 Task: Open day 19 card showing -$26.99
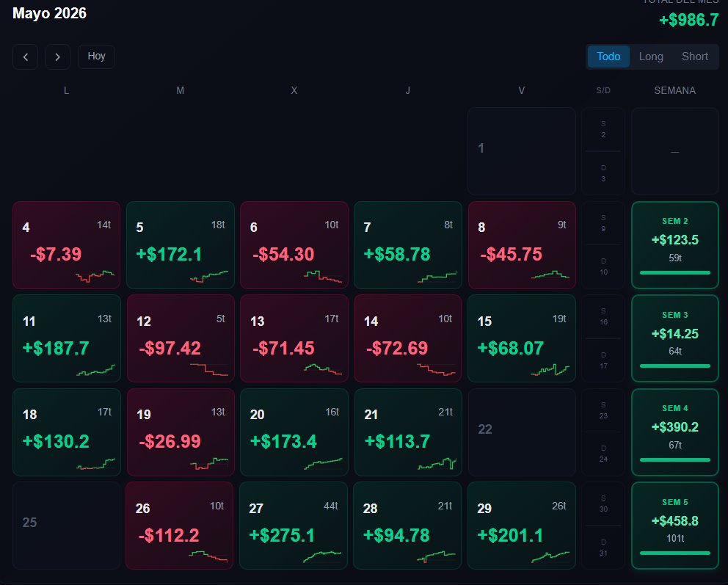pos(180,432)
